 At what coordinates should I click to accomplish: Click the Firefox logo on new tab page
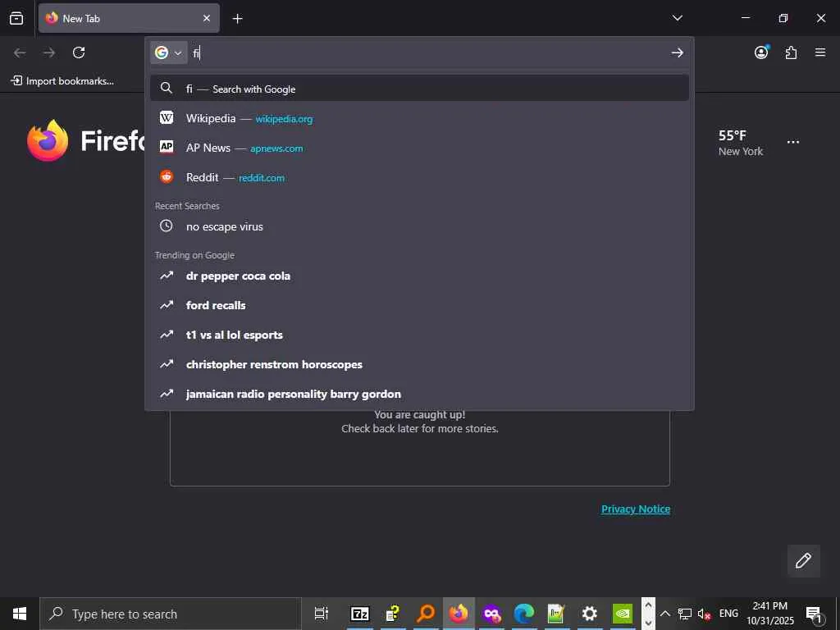[48, 140]
